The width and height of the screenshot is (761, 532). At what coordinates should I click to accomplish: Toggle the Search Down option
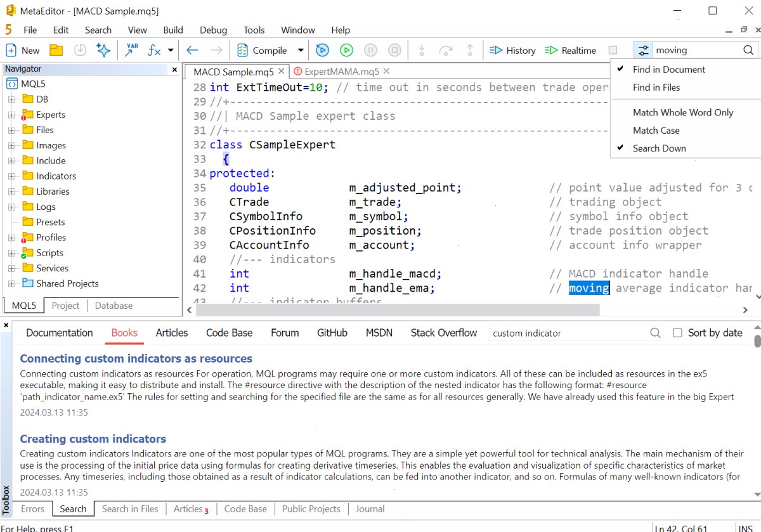click(660, 148)
